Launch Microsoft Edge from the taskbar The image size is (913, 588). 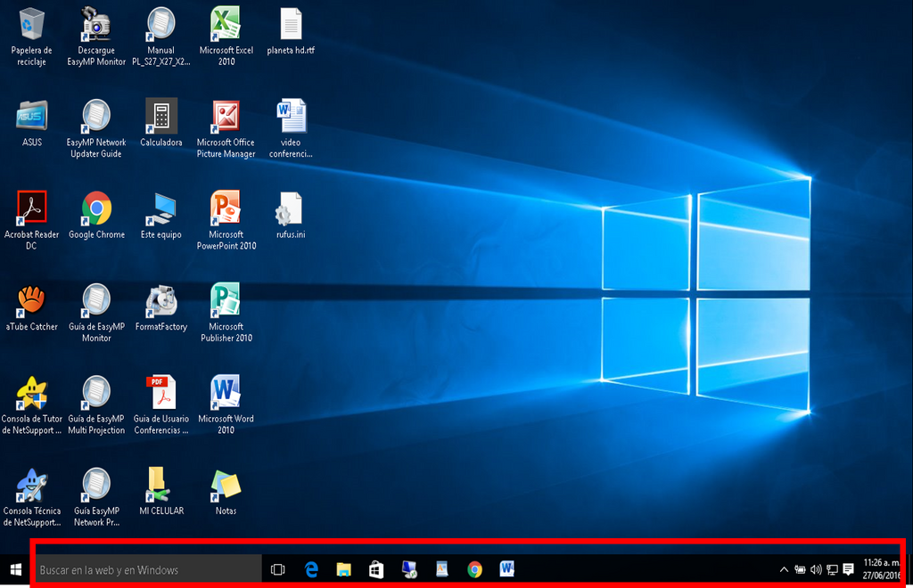click(311, 569)
